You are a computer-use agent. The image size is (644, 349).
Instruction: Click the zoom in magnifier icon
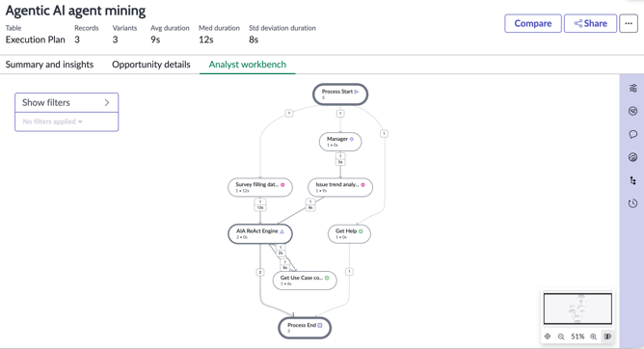(x=594, y=336)
